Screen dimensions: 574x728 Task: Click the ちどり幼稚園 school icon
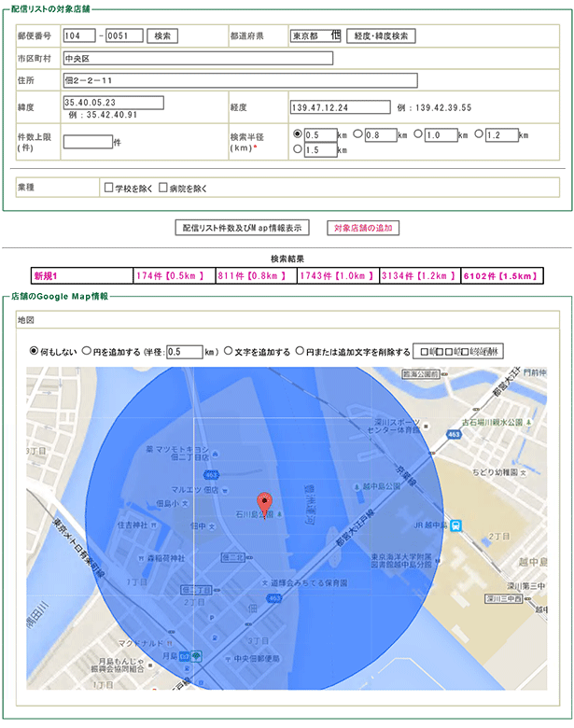pos(524,472)
